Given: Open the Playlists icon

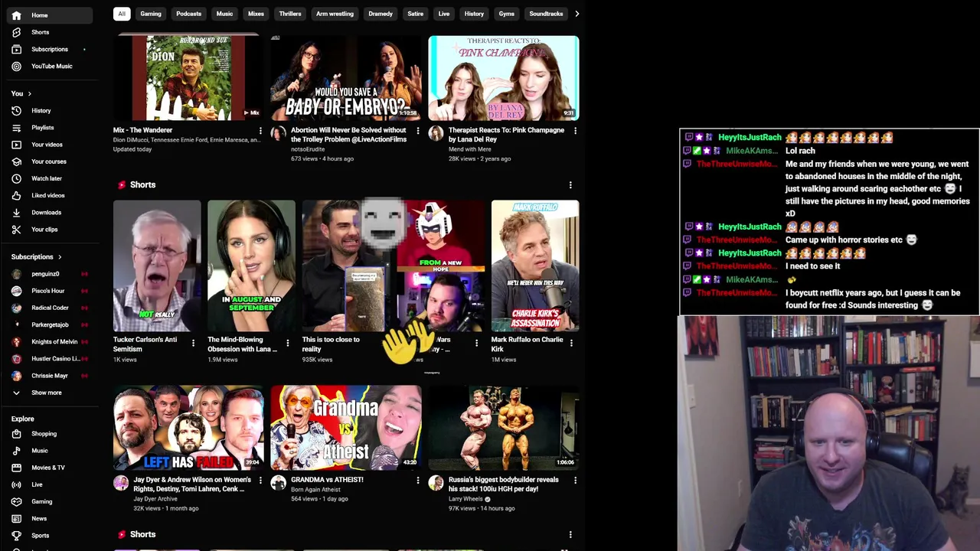Looking at the screenshot, I should [16, 128].
